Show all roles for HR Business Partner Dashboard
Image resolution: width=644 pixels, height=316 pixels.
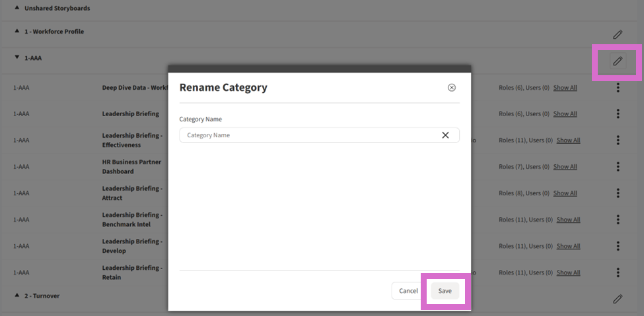565,167
